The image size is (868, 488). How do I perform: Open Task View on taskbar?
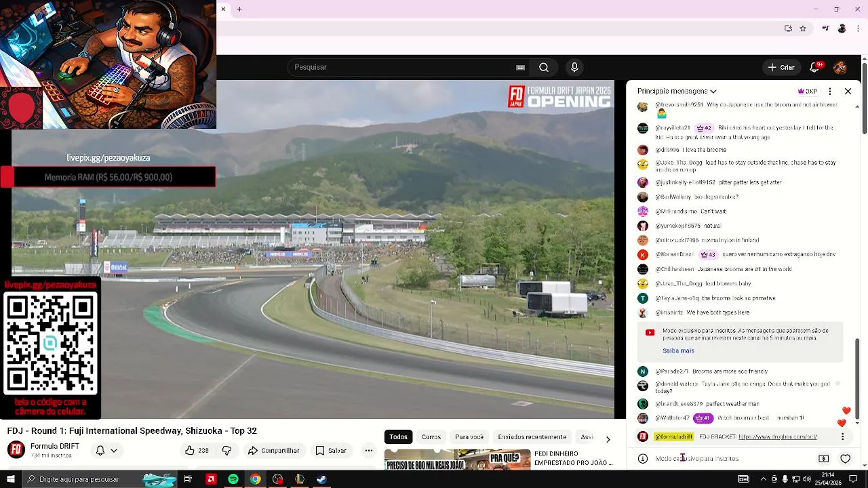click(189, 479)
